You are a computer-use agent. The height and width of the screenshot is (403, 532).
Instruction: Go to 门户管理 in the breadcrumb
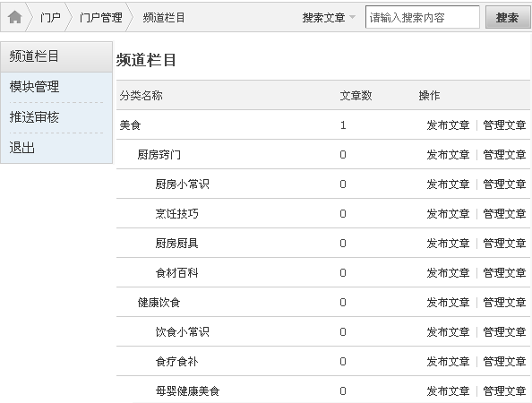pos(101,17)
